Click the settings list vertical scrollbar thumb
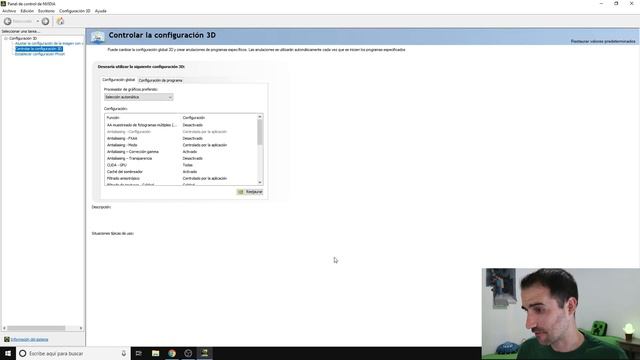This screenshot has width=640, height=360. [x=260, y=132]
